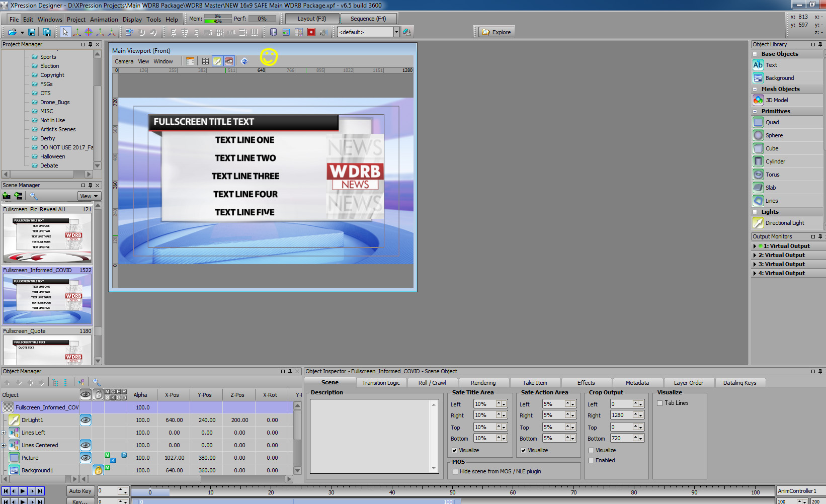
Task: Toggle the viewport grid icon
Action: pyautogui.click(x=205, y=61)
